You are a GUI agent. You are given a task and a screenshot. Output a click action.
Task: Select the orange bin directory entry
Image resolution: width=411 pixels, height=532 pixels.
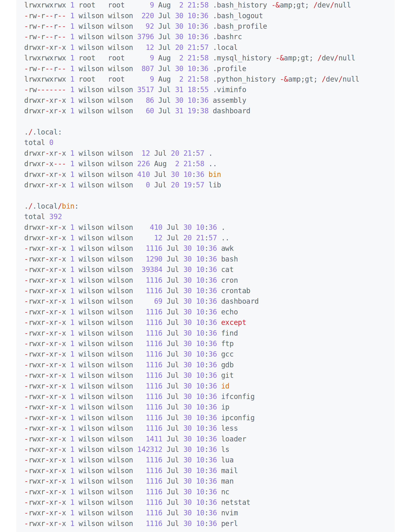coord(215,174)
